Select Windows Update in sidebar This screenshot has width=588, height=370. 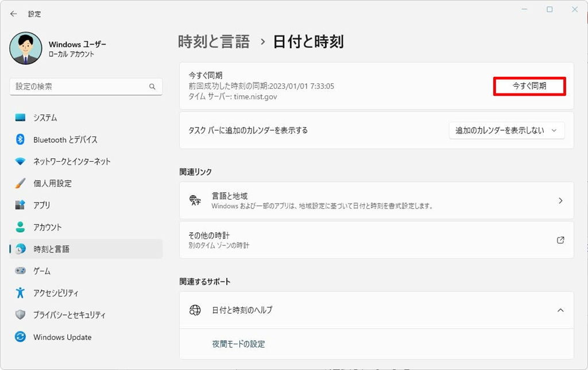pos(86,337)
